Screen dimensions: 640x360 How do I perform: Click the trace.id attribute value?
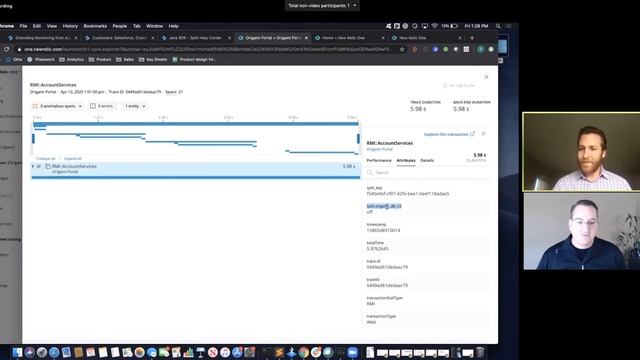pos(387,267)
